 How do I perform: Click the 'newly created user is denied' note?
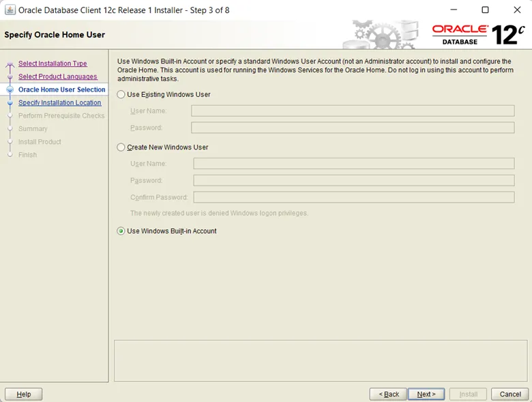tap(219, 213)
